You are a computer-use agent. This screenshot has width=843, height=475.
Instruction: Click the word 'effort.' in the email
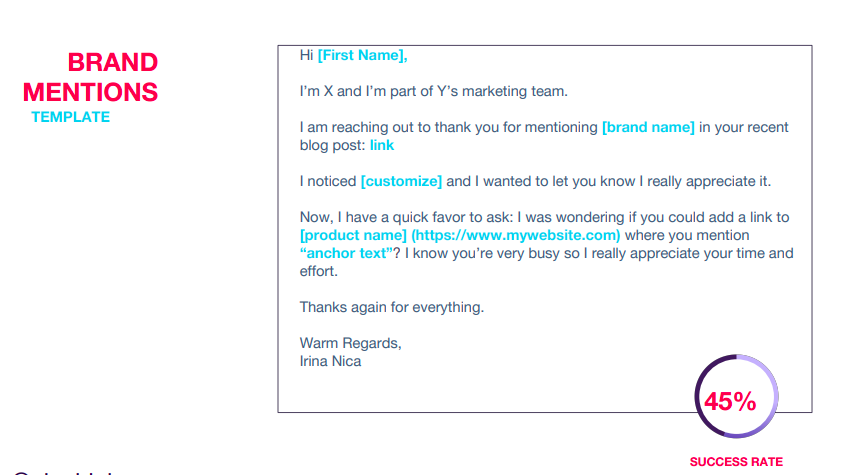pyautogui.click(x=319, y=271)
